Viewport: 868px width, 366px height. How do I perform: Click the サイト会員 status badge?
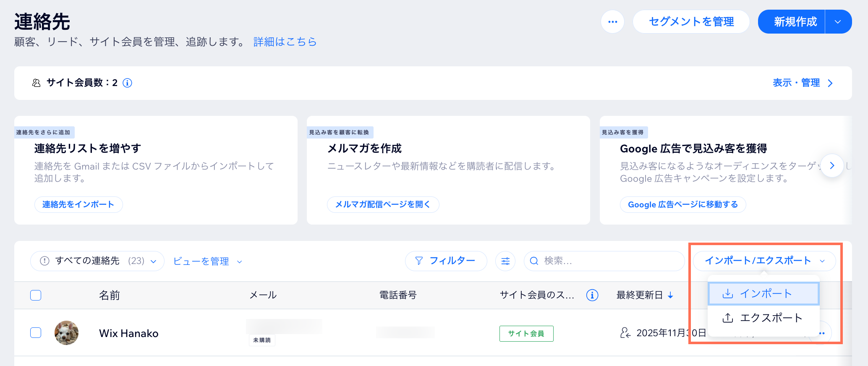pos(526,334)
